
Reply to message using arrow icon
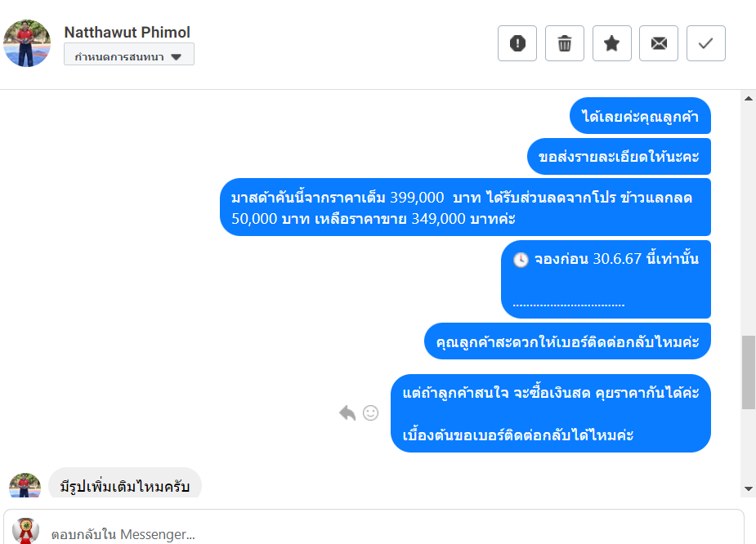click(x=347, y=413)
